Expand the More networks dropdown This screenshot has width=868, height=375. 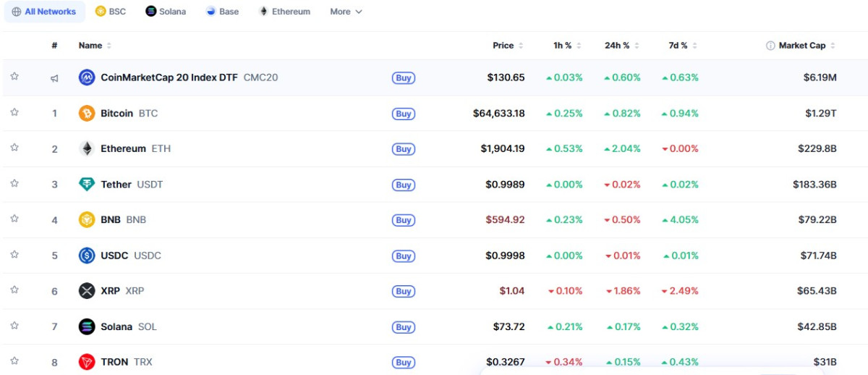[x=346, y=12]
